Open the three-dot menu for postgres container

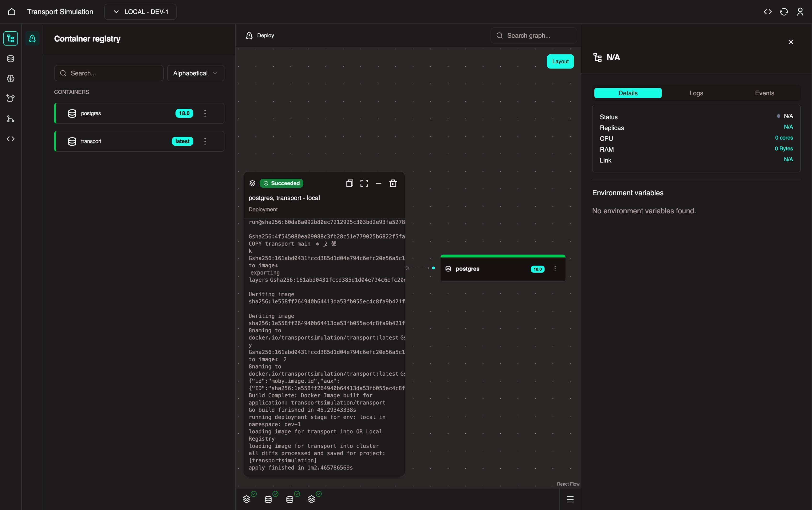click(x=205, y=113)
